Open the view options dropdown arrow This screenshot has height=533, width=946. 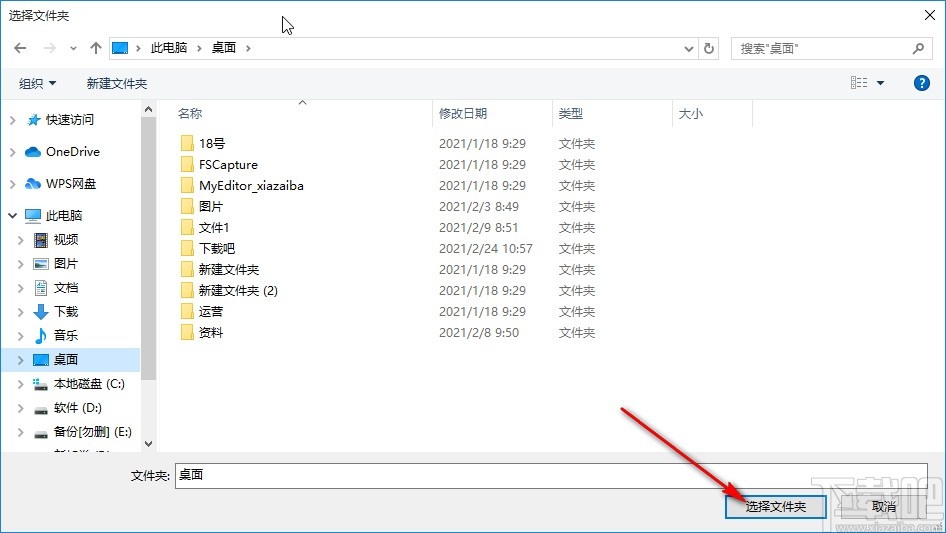(880, 83)
